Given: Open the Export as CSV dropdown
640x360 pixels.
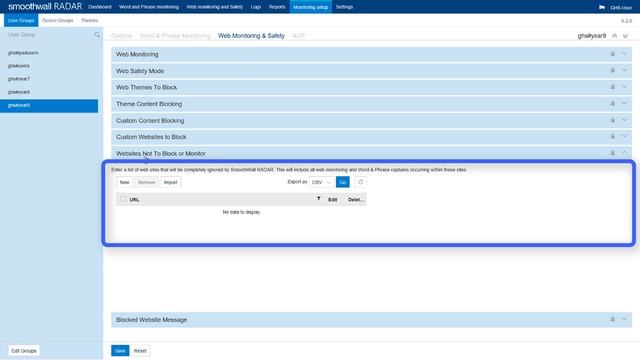Looking at the screenshot, I should (321, 182).
